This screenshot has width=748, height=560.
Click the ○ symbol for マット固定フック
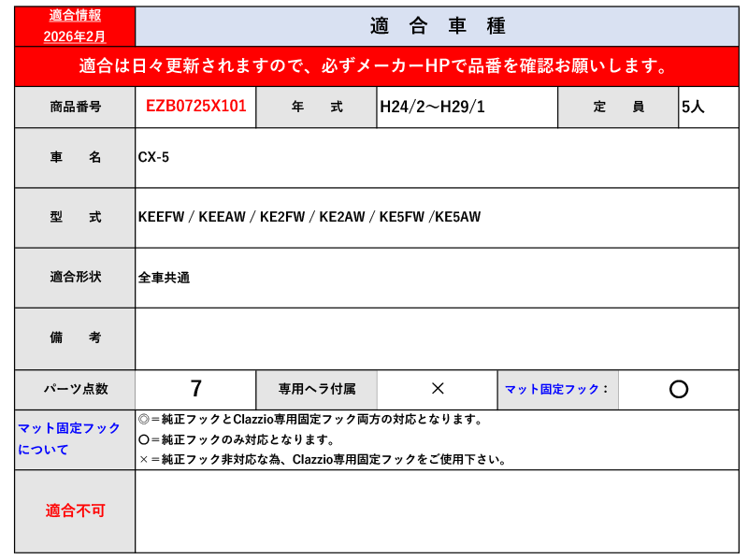coord(679,389)
